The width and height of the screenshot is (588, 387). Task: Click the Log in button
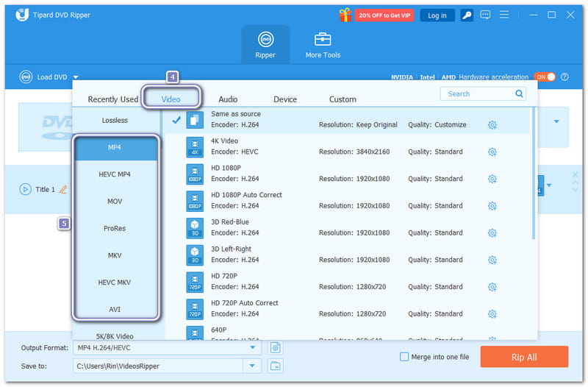(437, 15)
